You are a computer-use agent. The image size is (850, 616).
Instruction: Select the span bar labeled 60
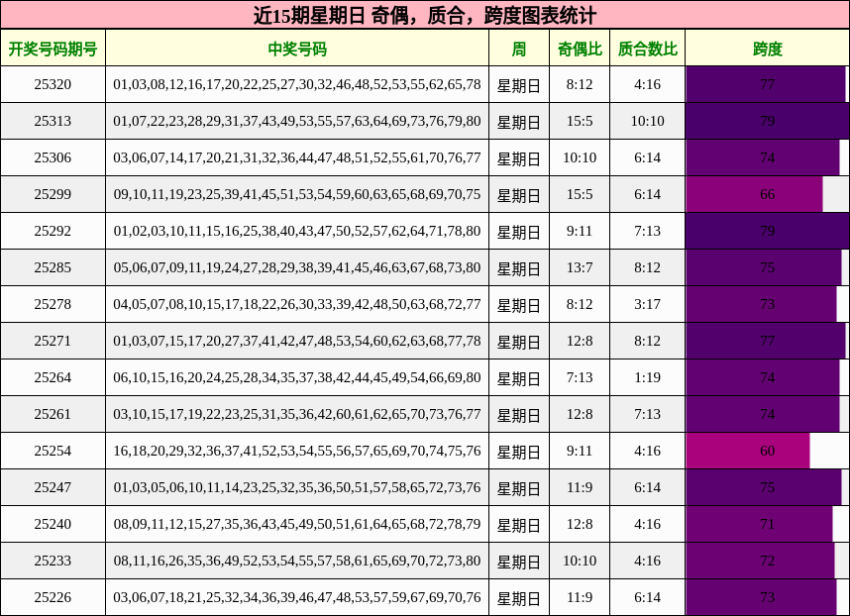(x=746, y=451)
